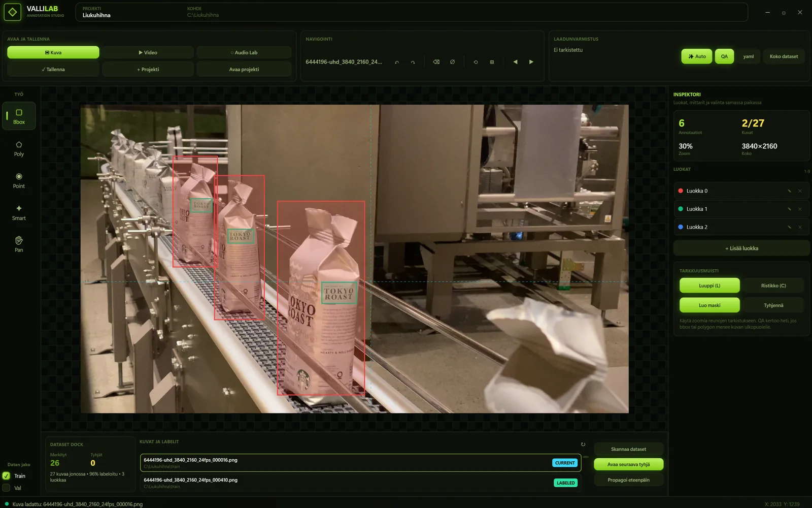Viewport: 812px width, 508px height.
Task: Edit Luokka 0 with pencil icon
Action: (x=789, y=191)
